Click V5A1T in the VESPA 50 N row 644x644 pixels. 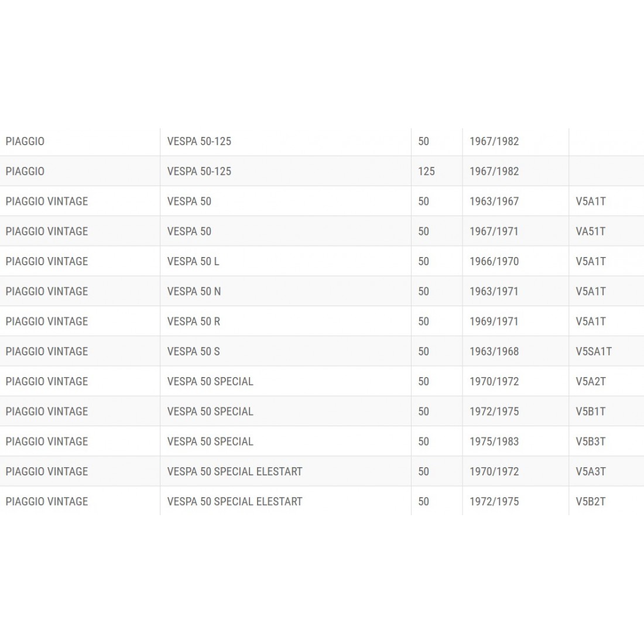tap(591, 291)
